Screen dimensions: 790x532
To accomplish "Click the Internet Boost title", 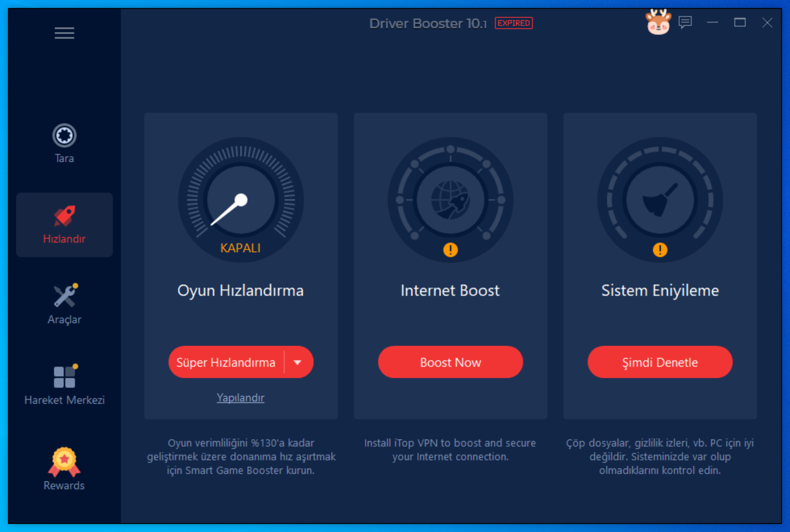I will pos(450,291).
